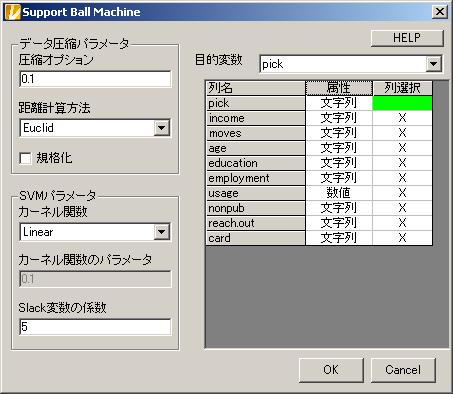The height and width of the screenshot is (394, 453).
Task: Click the 列名 column header
Action: 256,88
